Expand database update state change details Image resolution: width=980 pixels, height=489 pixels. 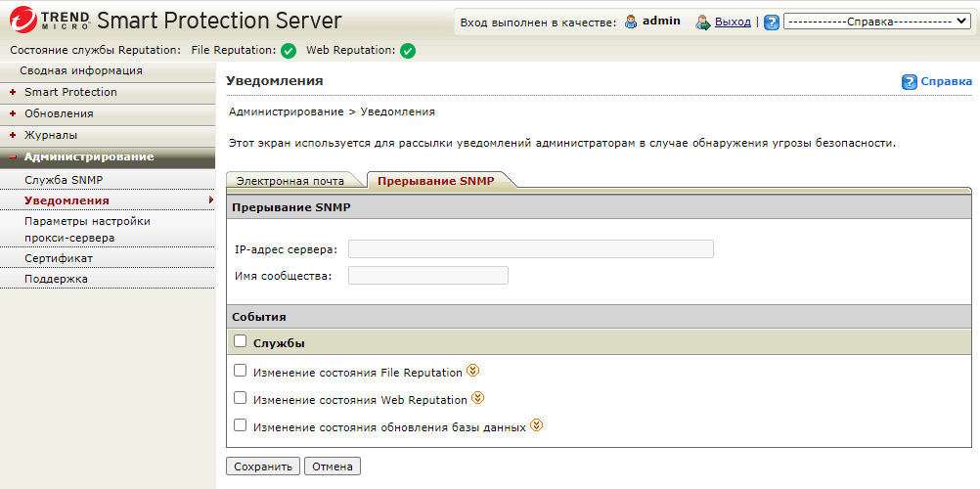pyautogui.click(x=536, y=425)
